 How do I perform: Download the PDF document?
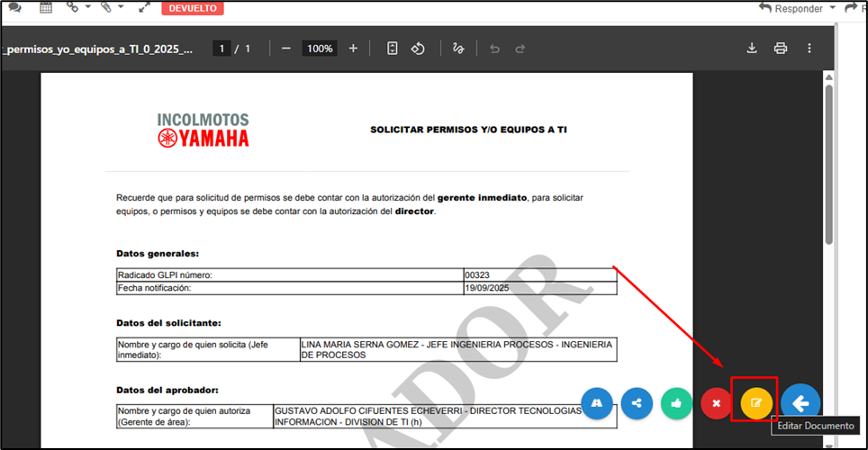pyautogui.click(x=752, y=49)
